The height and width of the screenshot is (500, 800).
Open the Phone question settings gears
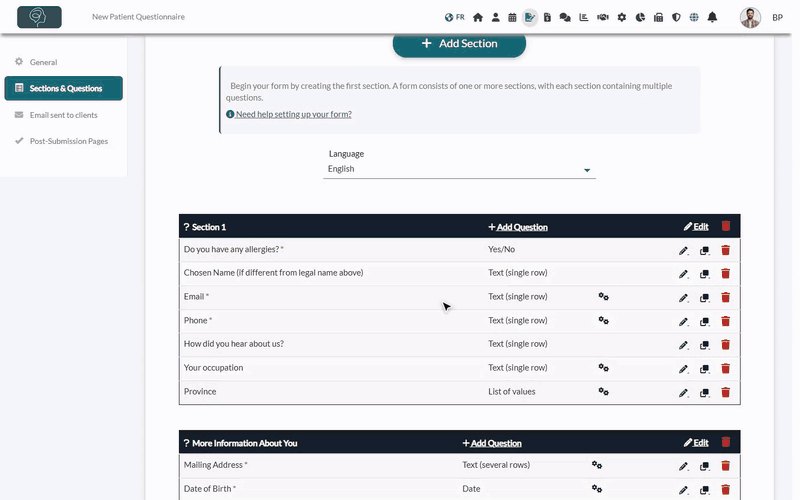coord(604,320)
